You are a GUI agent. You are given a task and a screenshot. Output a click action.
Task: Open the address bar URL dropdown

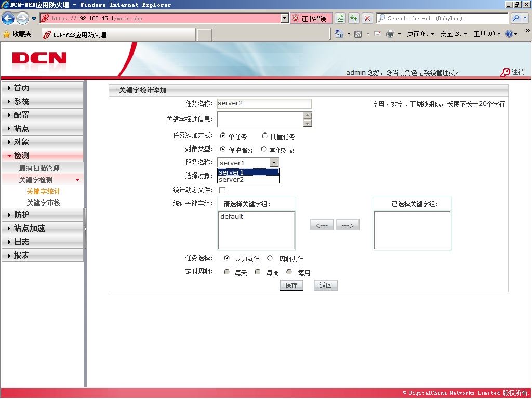pyautogui.click(x=285, y=18)
